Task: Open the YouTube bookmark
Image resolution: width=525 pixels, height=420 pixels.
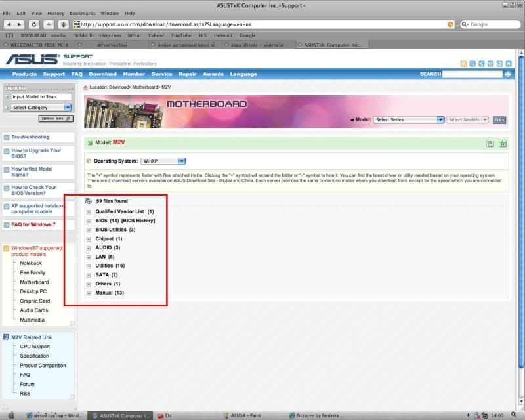Action: click(x=181, y=35)
